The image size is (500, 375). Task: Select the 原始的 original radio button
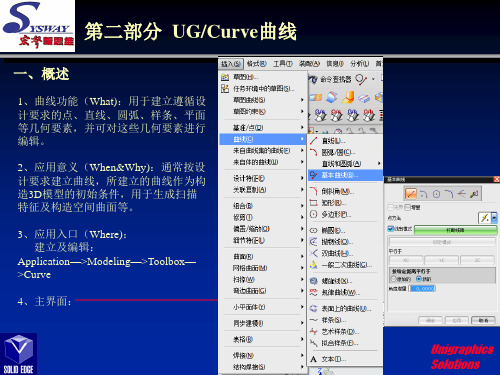394,279
